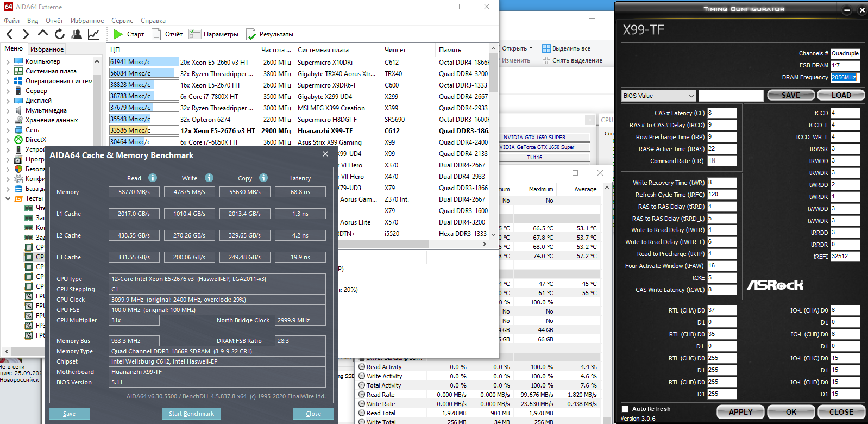Click OK in the Timing Configurator
Viewport: 868px width, 424px height.
(791, 412)
